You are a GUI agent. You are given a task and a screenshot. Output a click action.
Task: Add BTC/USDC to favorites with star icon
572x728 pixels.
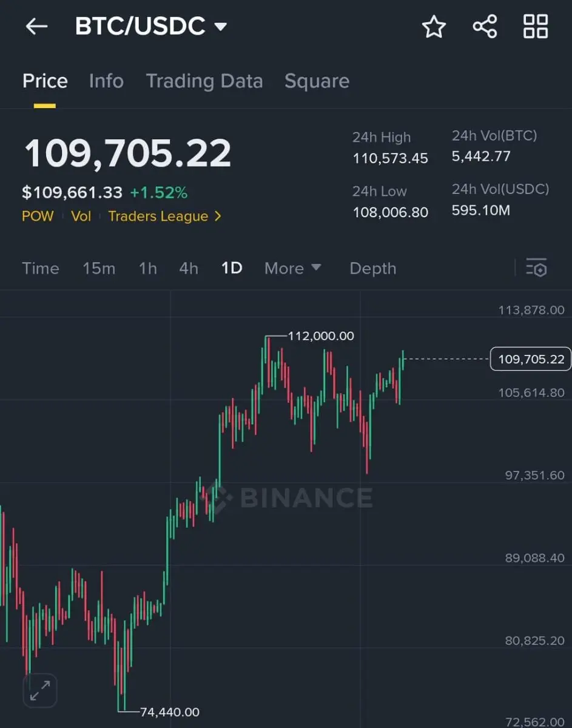coord(434,27)
